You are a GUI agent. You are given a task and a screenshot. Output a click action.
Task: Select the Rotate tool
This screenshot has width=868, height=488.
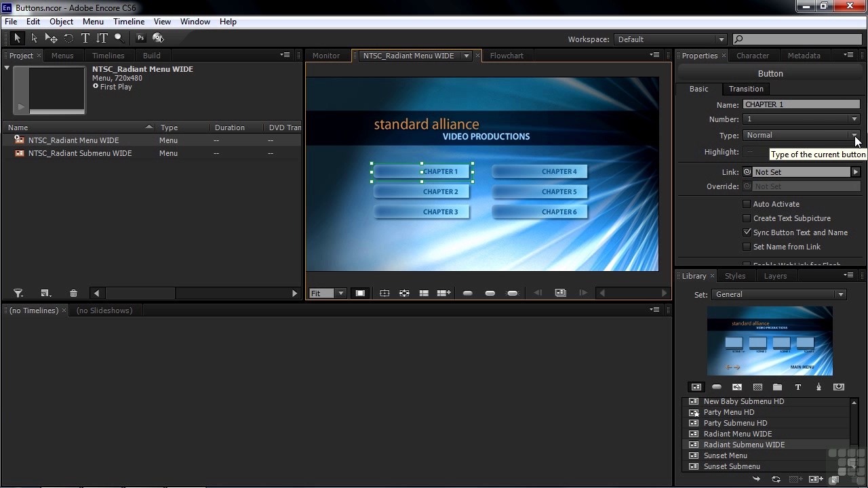[x=68, y=39]
